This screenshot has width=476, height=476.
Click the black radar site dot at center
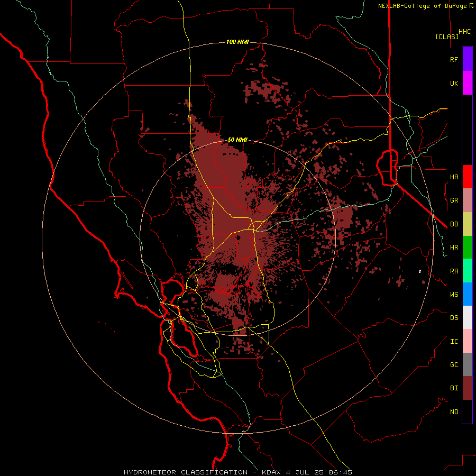point(238,237)
